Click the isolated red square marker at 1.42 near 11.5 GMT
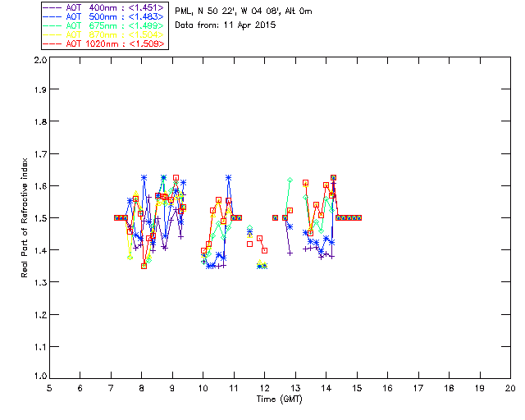 click(249, 244)
